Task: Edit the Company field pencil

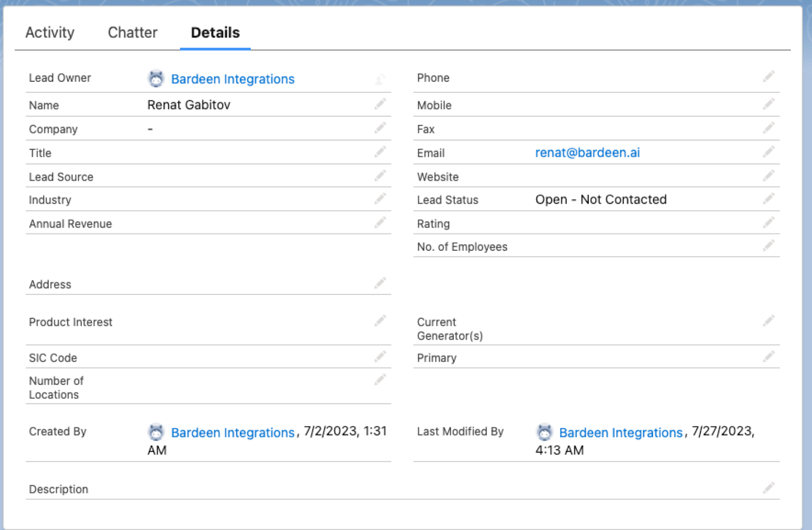Action: (380, 128)
